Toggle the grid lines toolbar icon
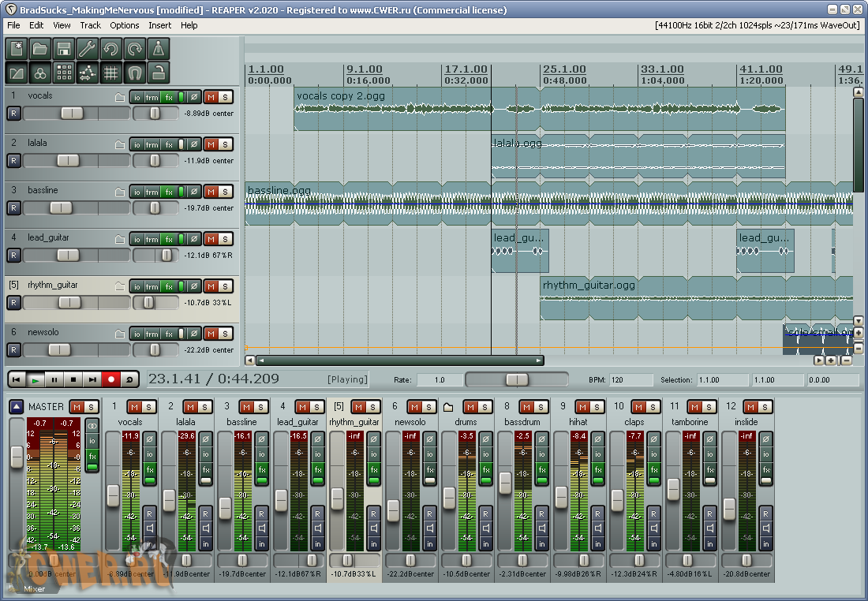Viewport: 868px width, 601px height. tap(111, 73)
